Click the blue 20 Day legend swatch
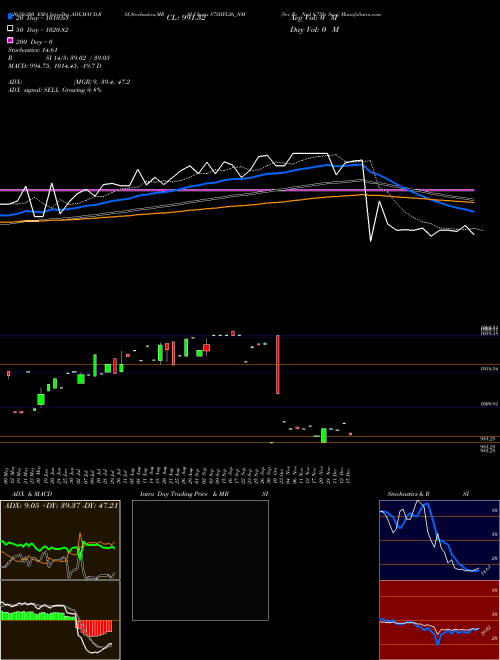The height and width of the screenshot is (660, 500). point(11,18)
